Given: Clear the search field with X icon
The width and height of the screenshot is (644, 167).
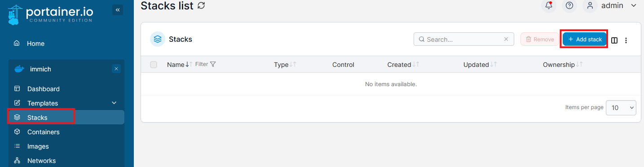Looking at the screenshot, I should 506,39.
